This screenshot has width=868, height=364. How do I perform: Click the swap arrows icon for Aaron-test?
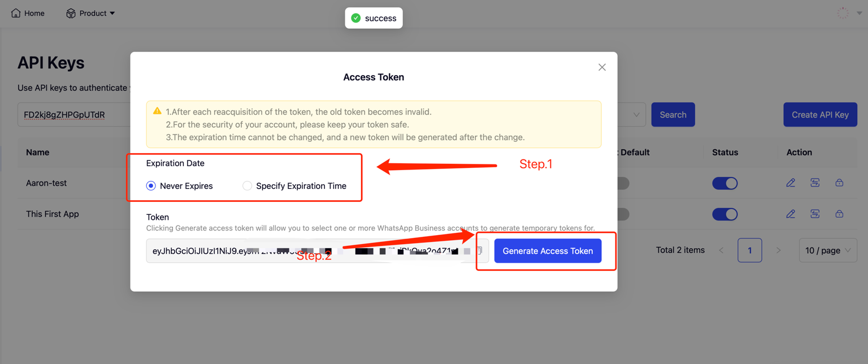[815, 183]
